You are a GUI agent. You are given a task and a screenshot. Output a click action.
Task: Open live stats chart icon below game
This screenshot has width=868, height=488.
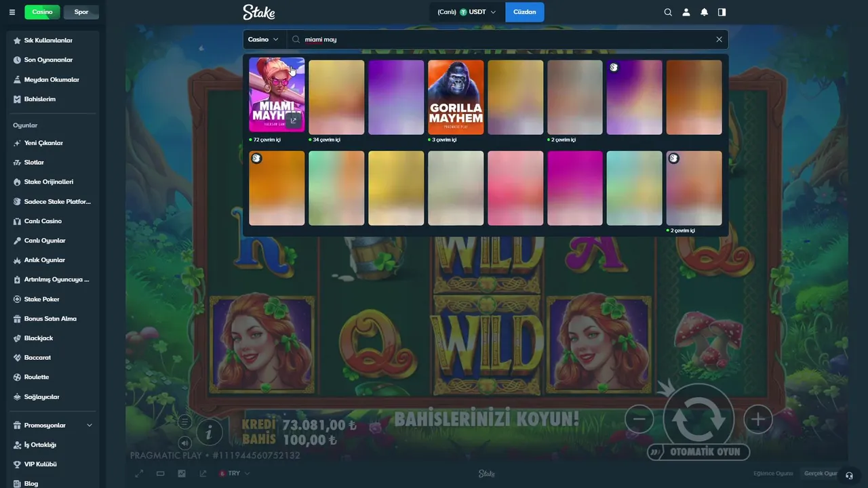click(x=181, y=474)
